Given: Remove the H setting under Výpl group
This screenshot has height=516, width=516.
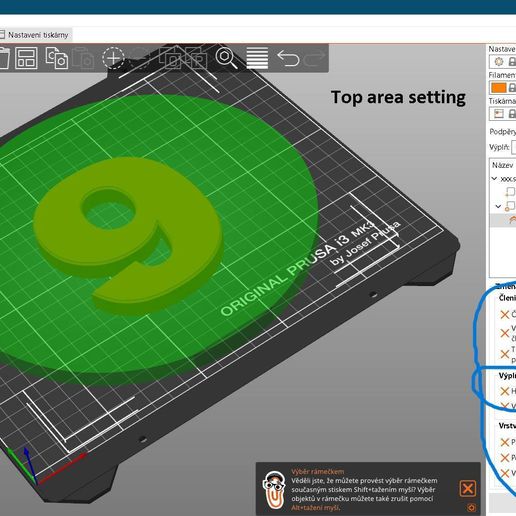Looking at the screenshot, I should (505, 391).
